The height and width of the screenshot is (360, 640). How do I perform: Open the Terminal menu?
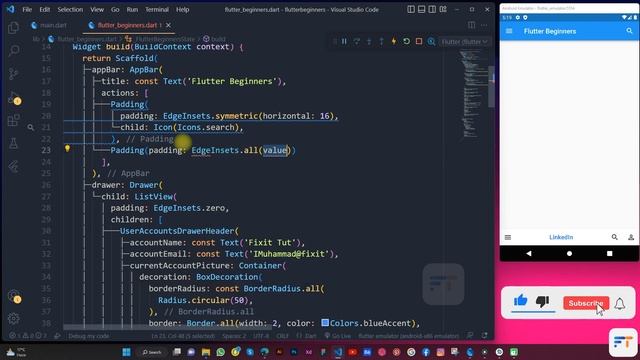pos(157,9)
